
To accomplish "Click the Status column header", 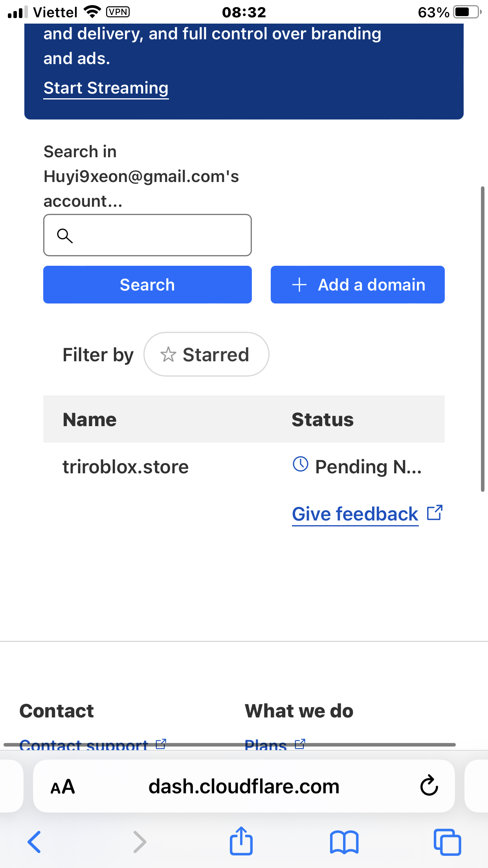I will tap(323, 419).
